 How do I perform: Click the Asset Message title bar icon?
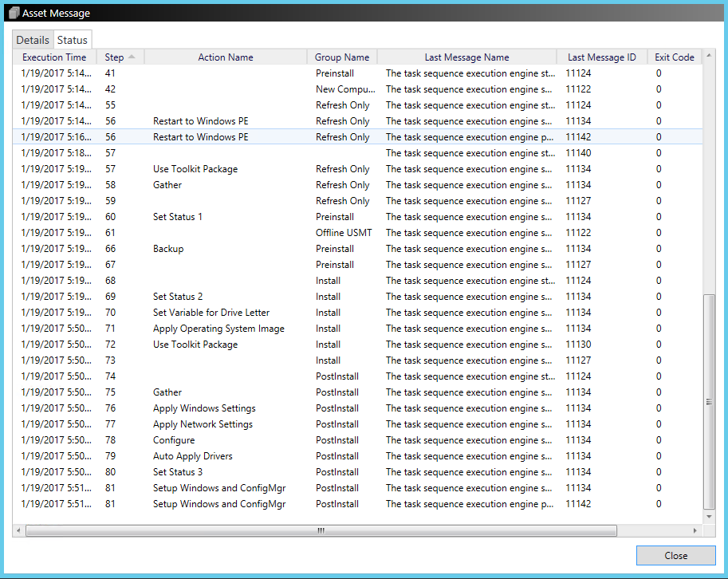click(x=14, y=13)
